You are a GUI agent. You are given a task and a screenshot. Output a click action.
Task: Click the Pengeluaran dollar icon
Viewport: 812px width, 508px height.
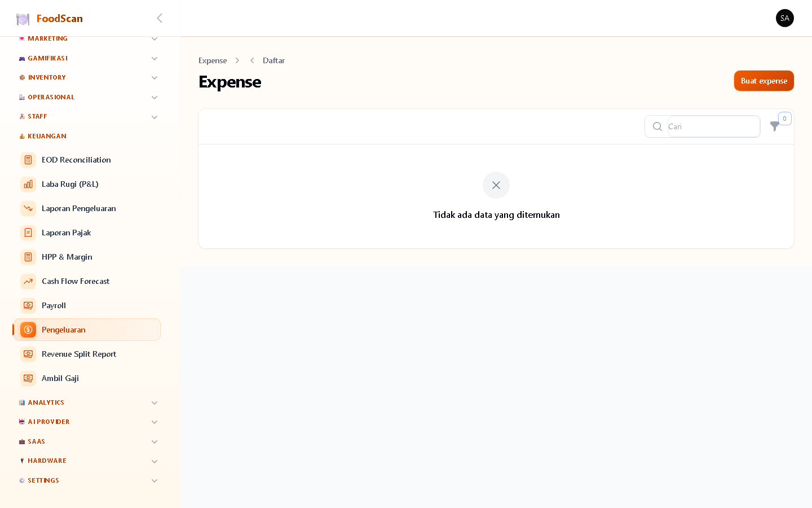coord(28,330)
